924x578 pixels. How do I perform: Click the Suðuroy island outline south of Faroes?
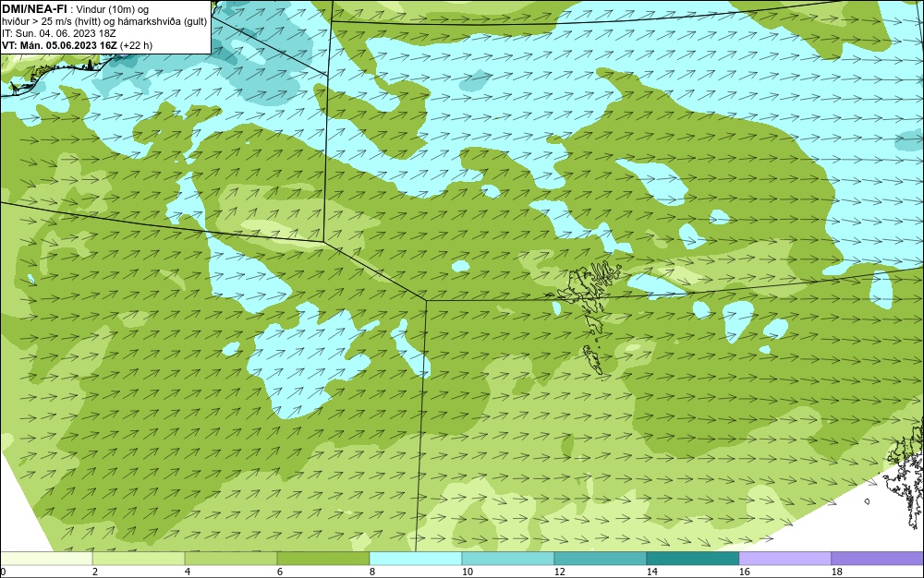tap(593, 360)
